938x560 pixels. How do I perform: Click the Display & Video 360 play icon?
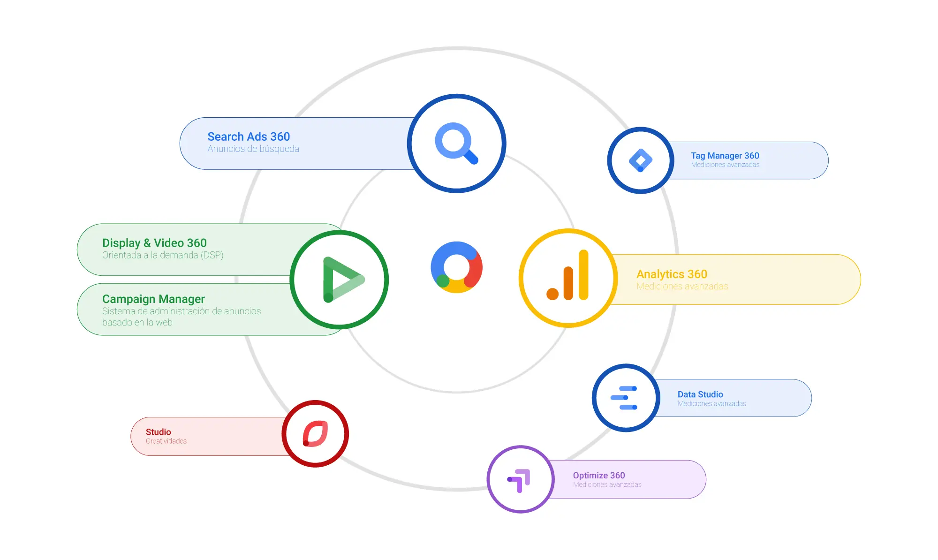click(343, 280)
